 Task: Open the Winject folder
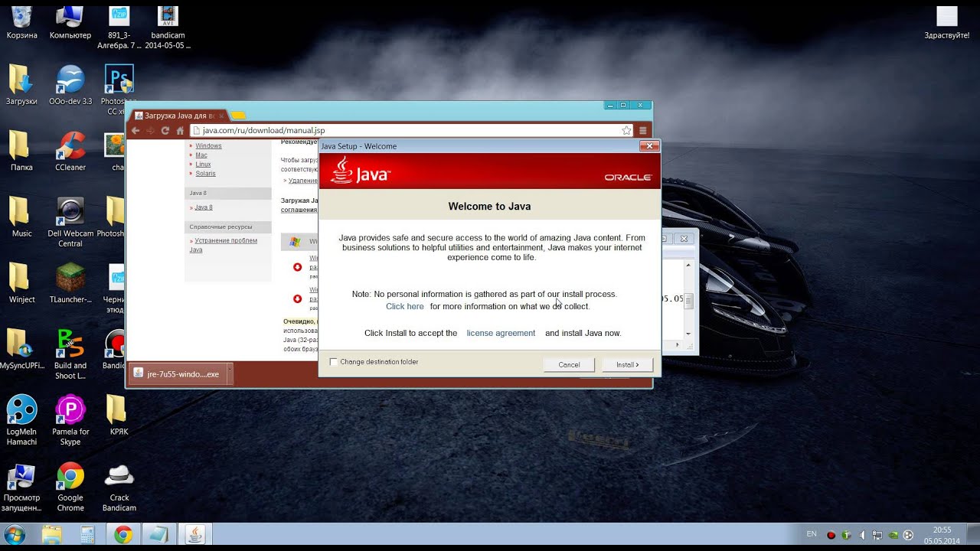(21, 283)
